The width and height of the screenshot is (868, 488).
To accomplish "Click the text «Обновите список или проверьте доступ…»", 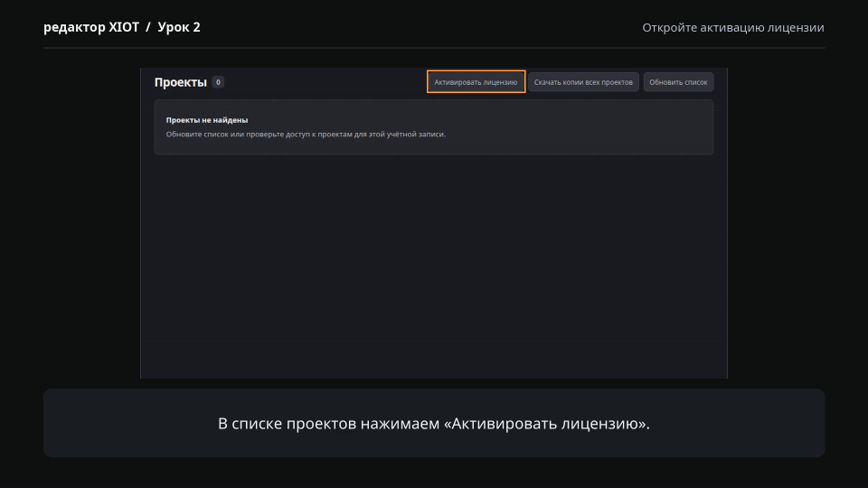I will pos(306,134).
